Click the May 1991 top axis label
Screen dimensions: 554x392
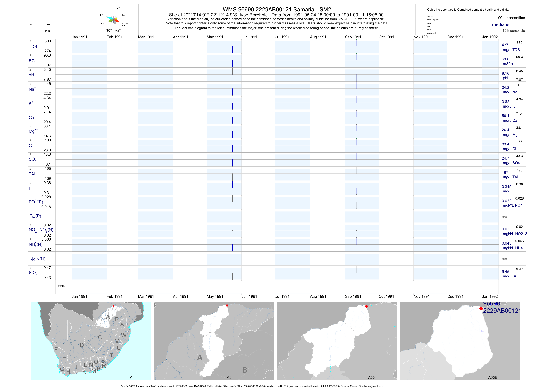(215, 37)
